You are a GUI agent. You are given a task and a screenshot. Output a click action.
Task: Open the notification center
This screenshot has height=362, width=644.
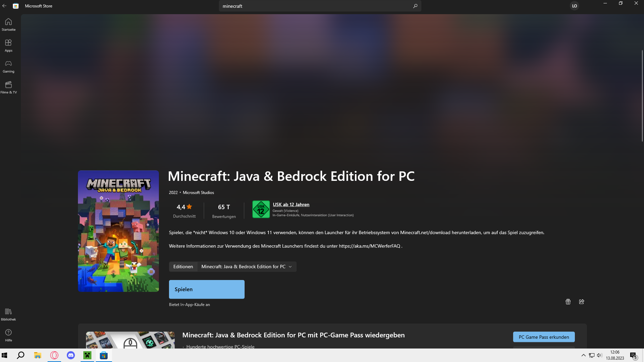(633, 356)
